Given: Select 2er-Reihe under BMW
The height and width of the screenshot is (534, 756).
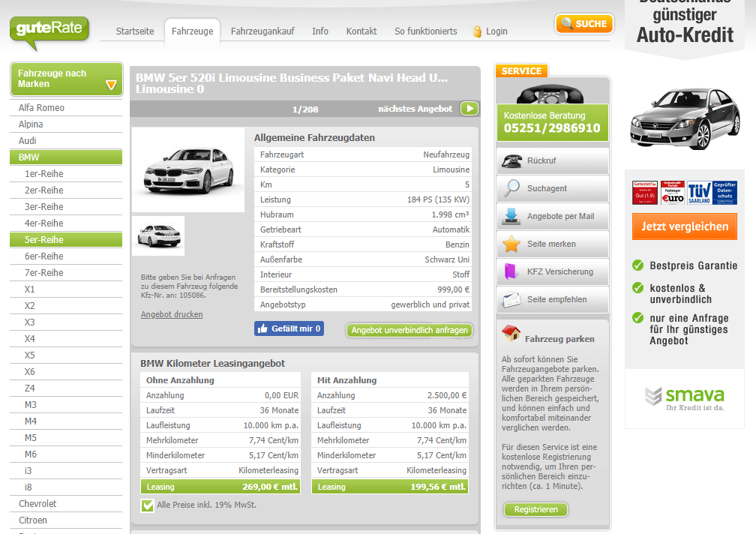Looking at the screenshot, I should 66,190.
